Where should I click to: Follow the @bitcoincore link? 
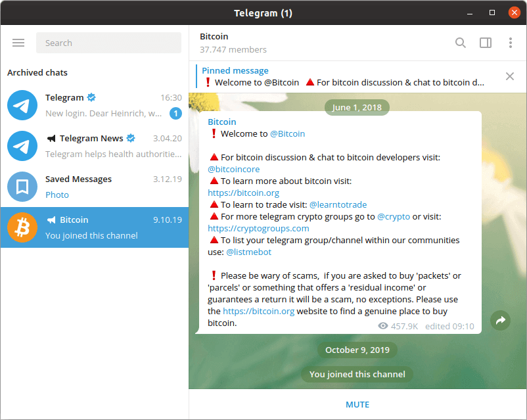[x=233, y=169]
